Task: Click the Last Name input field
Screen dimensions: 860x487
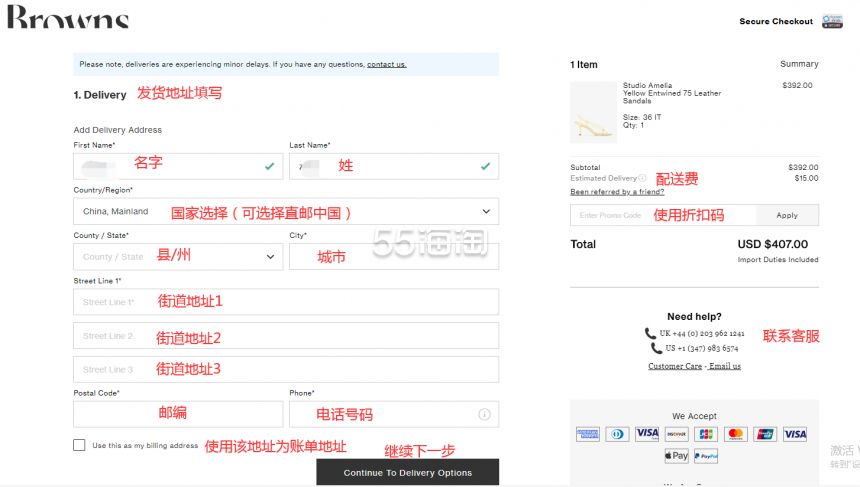Action: 394,166
